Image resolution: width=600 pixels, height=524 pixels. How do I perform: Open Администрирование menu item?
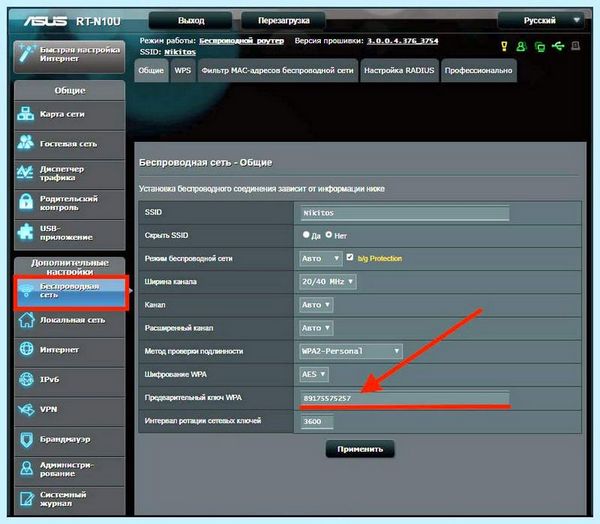pos(69,469)
